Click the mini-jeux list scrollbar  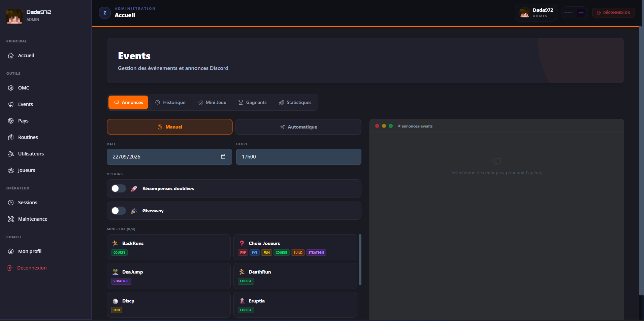point(360,260)
